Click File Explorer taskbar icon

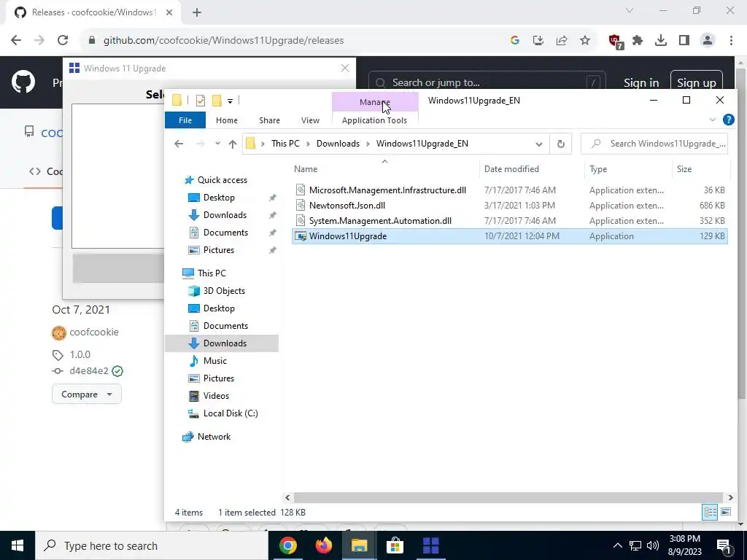click(359, 545)
